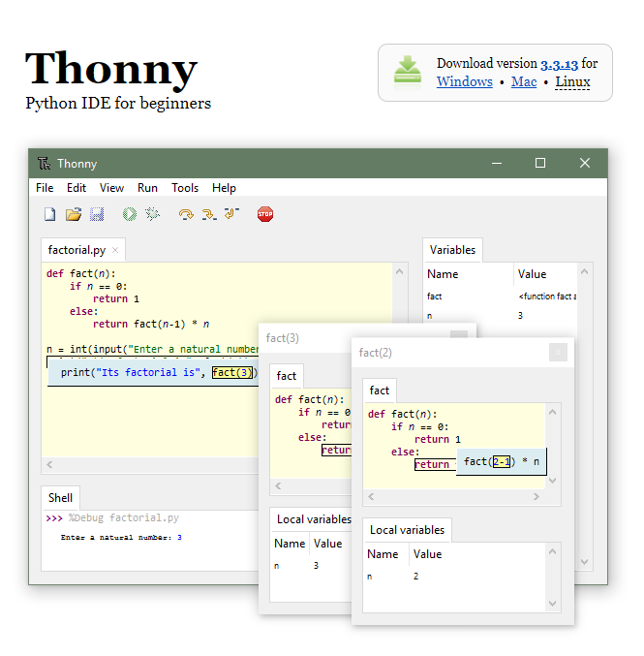The width and height of the screenshot is (644, 656).
Task: Close the fact(2) frame window
Action: 558,353
